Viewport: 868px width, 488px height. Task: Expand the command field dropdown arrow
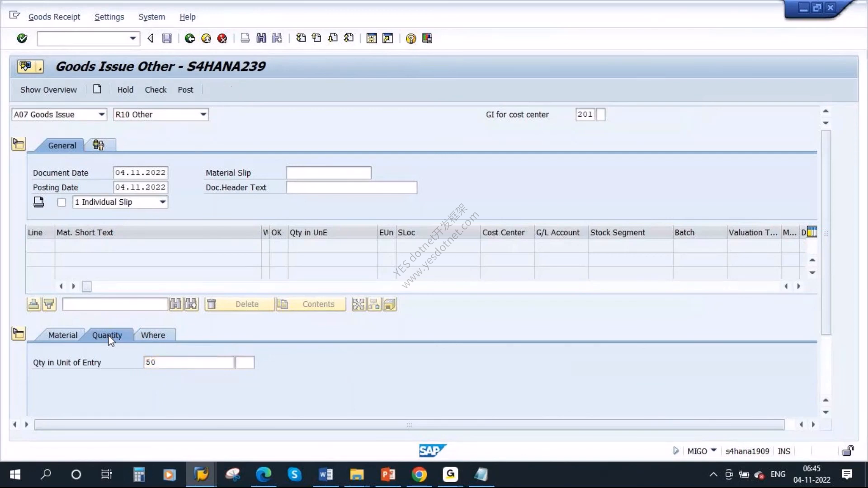[132, 38]
